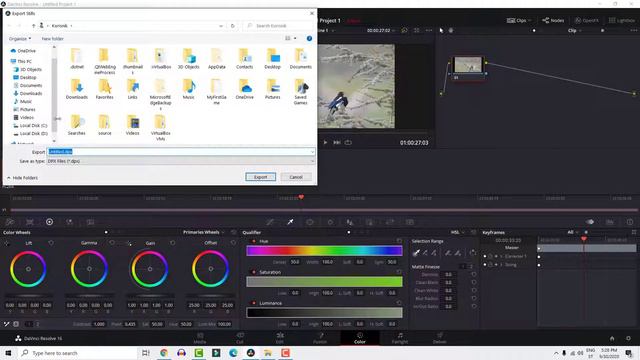This screenshot has height=360, width=640.
Task: Toggle the Saturation qualifier on or off
Action: [254, 272]
